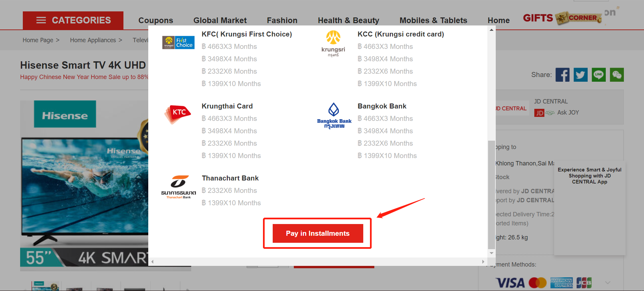The image size is (644, 291).
Task: Share the product via WeChat
Action: 617,75
